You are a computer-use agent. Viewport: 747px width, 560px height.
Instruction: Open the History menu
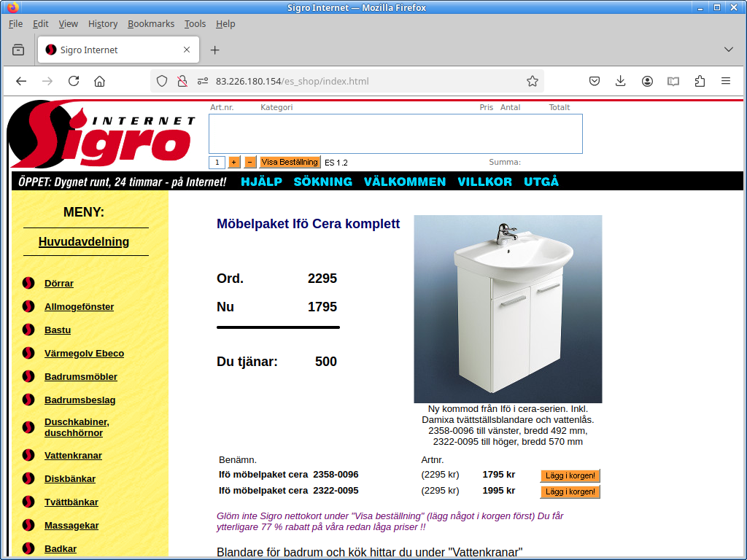103,24
